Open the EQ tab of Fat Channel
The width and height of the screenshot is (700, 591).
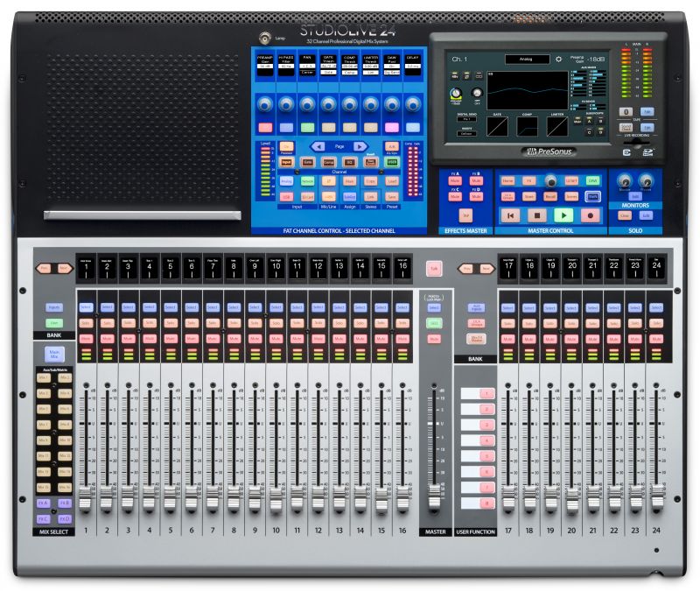349,162
